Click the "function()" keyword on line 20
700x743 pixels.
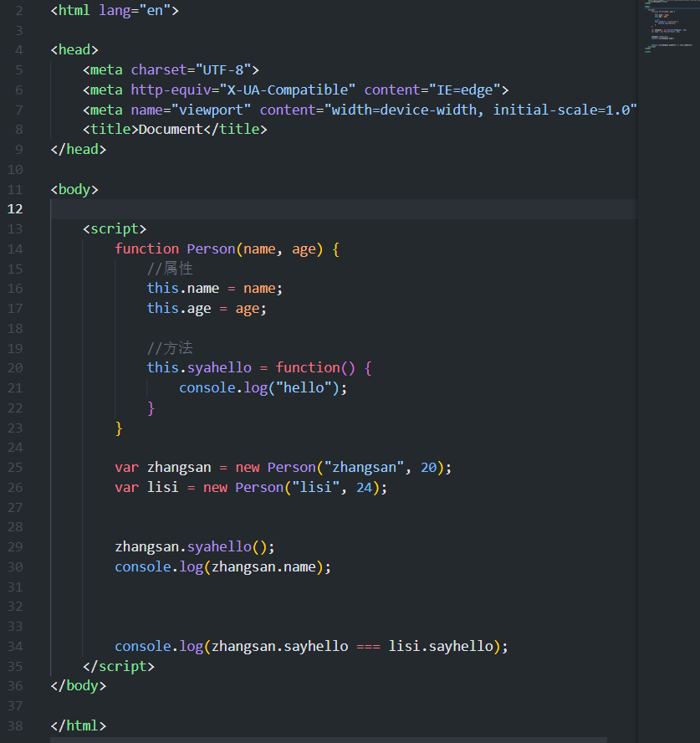[x=315, y=367]
